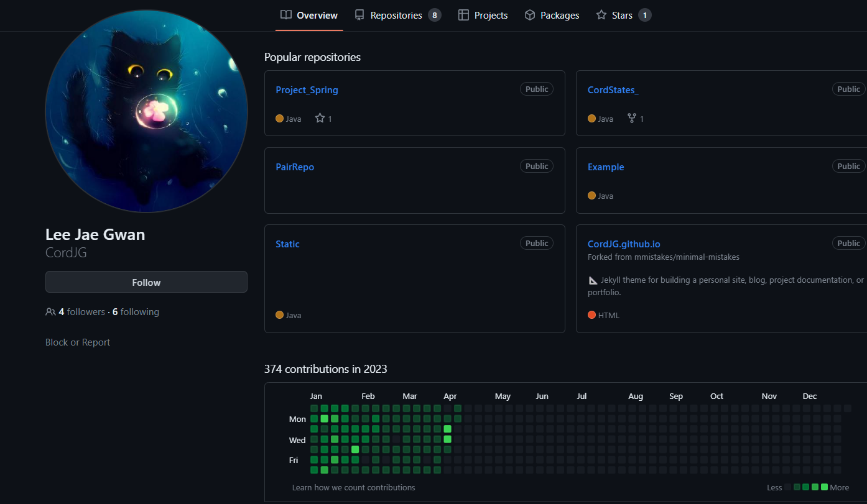Click the Repositories repo icon
This screenshot has width=867, height=504.
tap(359, 15)
